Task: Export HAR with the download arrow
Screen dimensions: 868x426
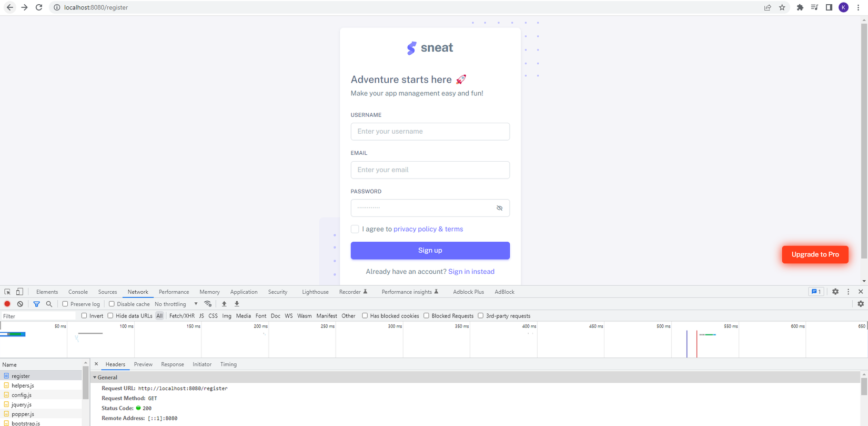Action: tap(237, 304)
